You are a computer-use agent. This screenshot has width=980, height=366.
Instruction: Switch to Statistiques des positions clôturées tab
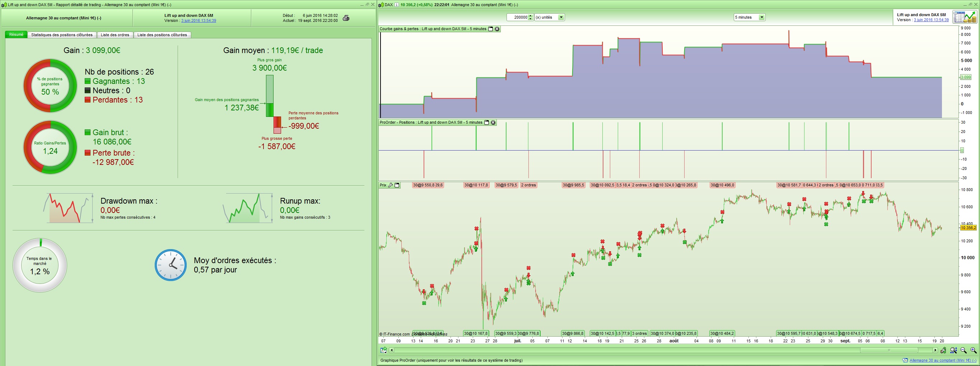pyautogui.click(x=62, y=35)
